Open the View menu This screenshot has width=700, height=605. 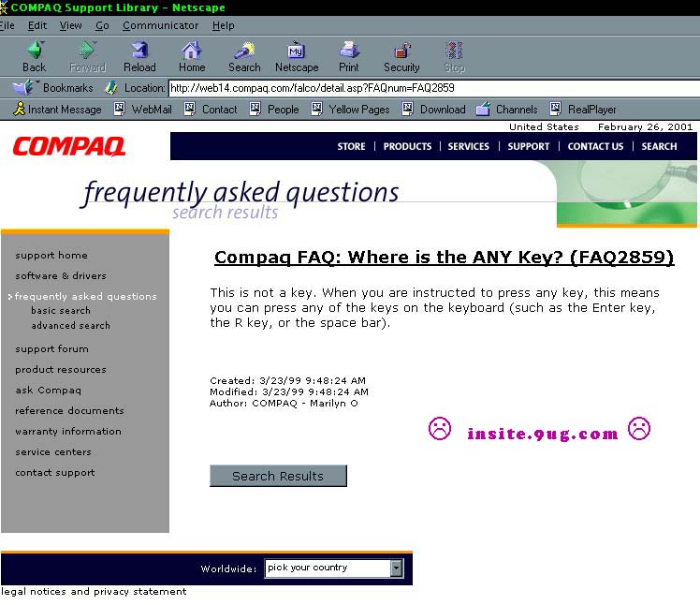[71, 25]
